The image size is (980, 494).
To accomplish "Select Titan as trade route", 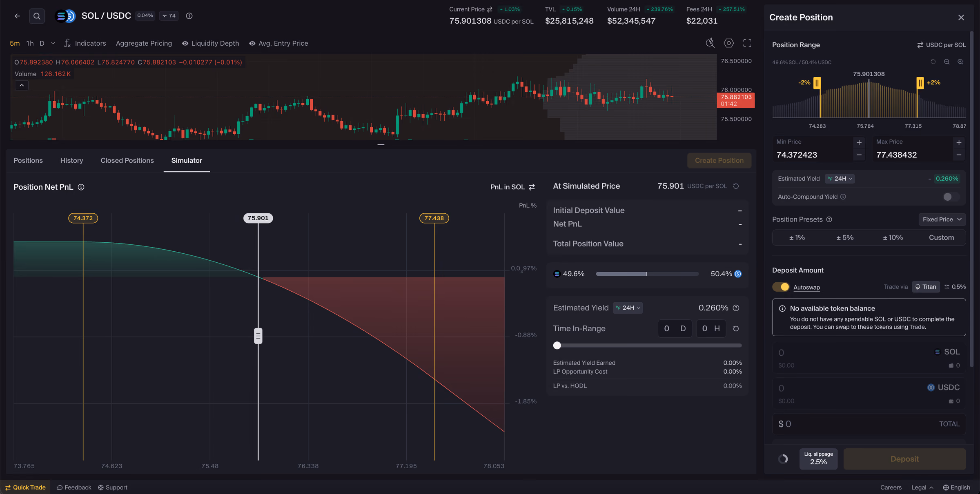I will [926, 287].
